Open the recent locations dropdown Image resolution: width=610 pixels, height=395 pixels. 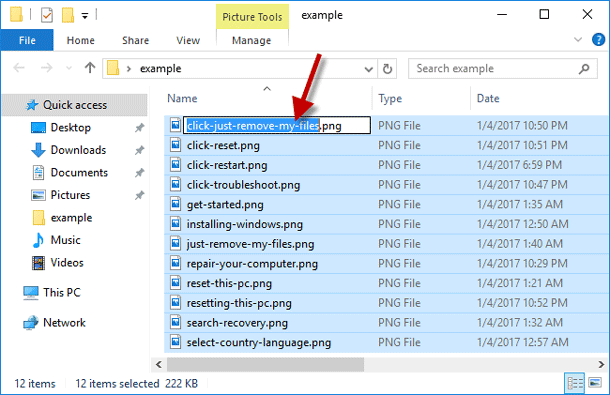click(x=69, y=68)
